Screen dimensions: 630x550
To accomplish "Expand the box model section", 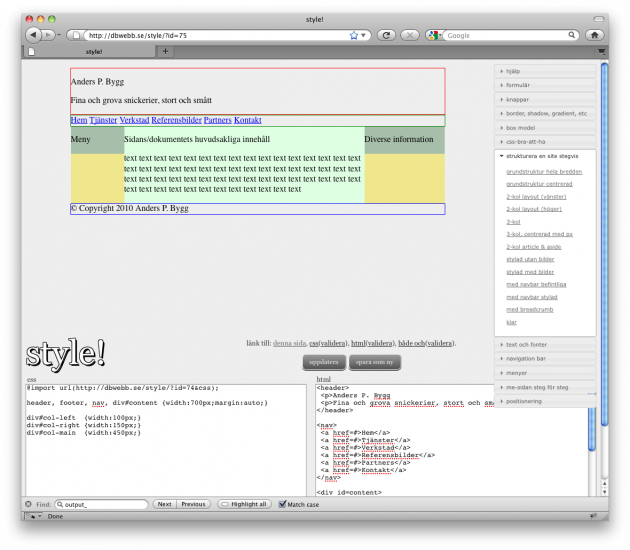I will (x=545, y=128).
